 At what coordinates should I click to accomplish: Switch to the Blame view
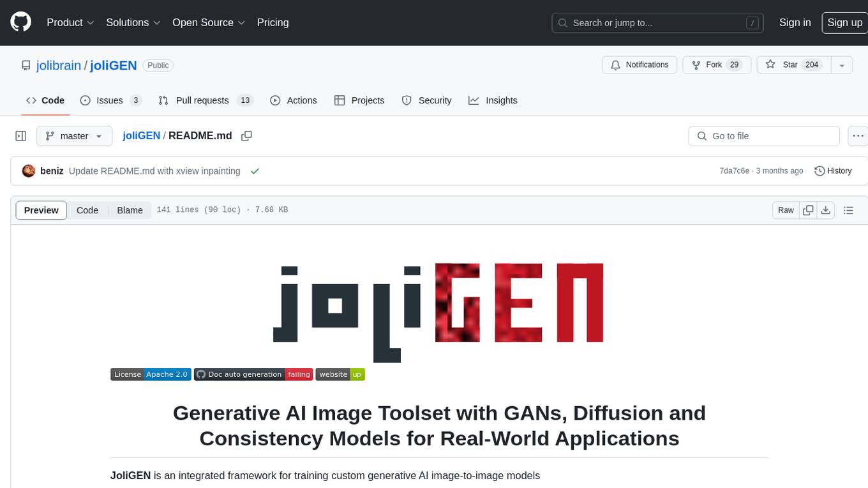(x=130, y=210)
